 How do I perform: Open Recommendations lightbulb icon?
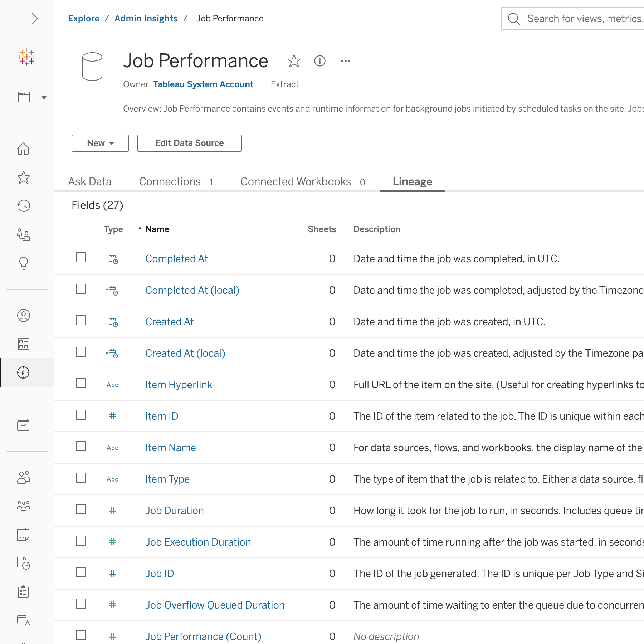click(x=24, y=263)
